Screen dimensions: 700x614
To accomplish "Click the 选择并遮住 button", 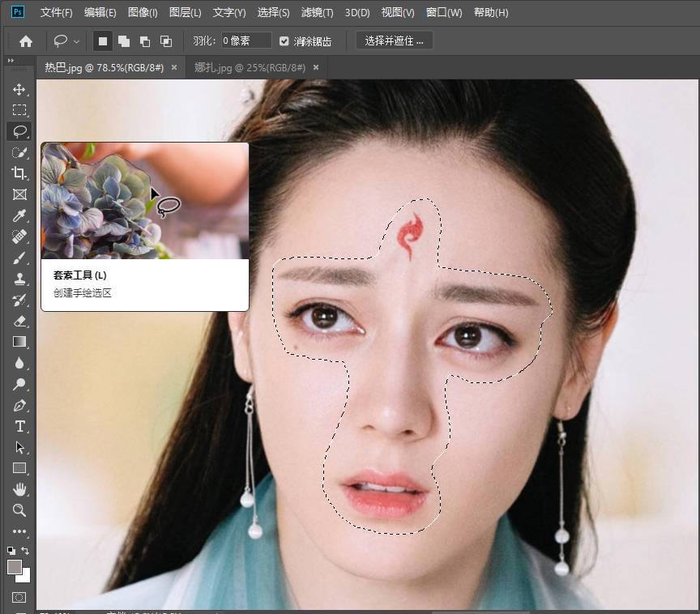I will (394, 41).
